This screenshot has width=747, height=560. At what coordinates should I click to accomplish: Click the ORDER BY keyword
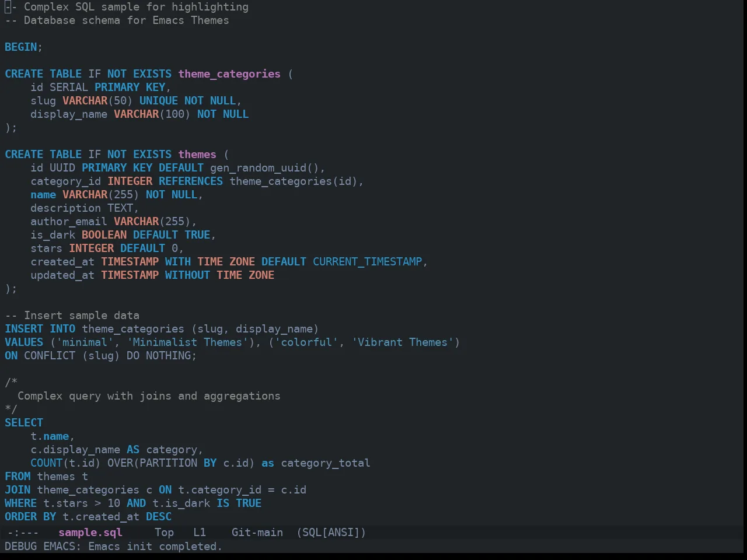coord(30,516)
